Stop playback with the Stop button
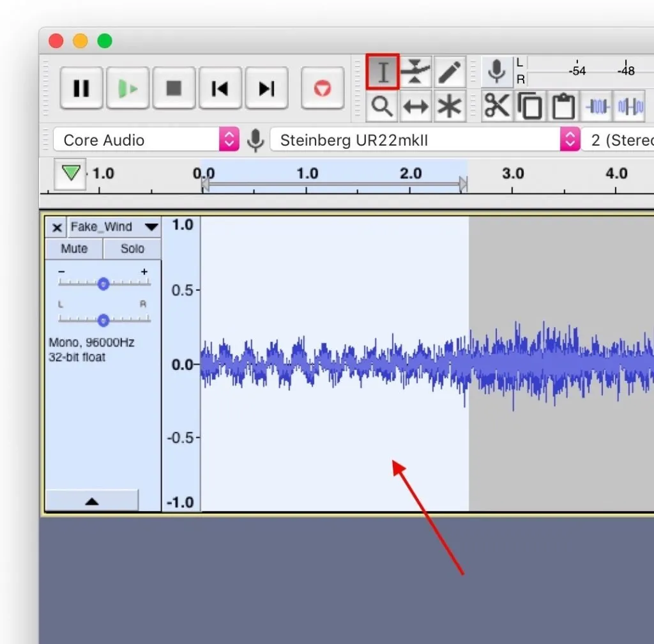The width and height of the screenshot is (654, 644). [174, 89]
